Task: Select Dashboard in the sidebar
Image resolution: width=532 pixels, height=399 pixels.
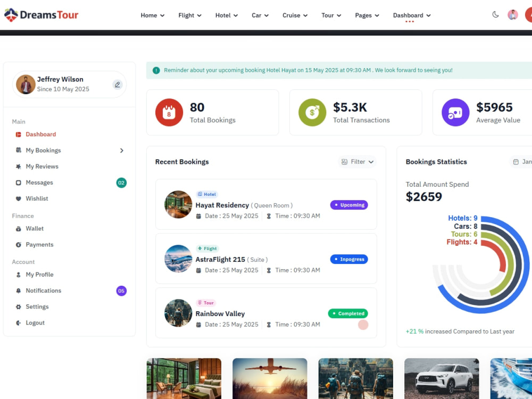Action: 41,135
